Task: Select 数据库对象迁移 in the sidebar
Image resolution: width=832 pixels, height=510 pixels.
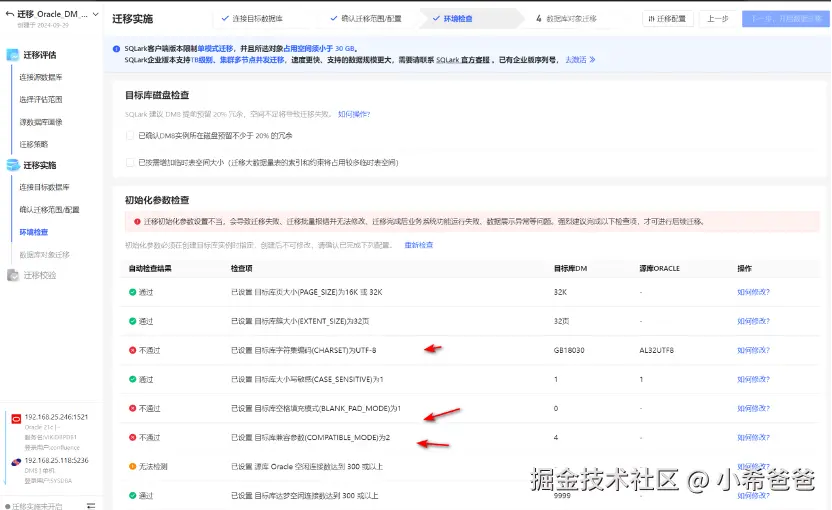Action: click(x=45, y=255)
